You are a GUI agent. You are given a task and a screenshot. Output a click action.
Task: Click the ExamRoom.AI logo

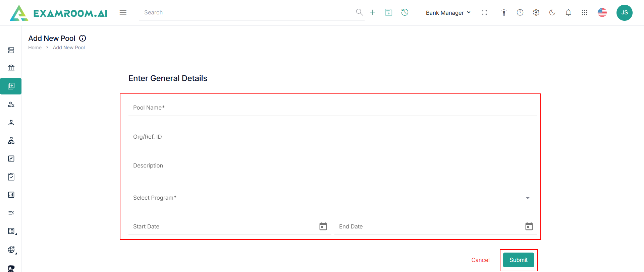pos(59,13)
